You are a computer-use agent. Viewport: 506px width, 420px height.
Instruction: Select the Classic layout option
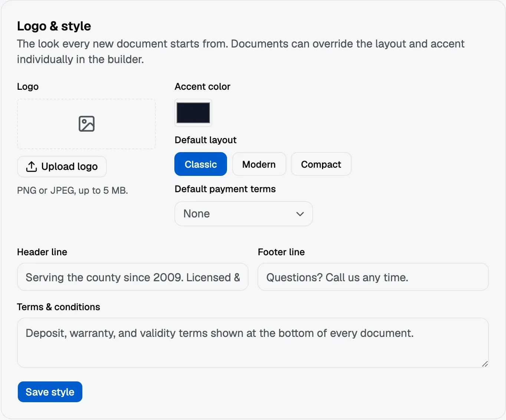point(201,164)
